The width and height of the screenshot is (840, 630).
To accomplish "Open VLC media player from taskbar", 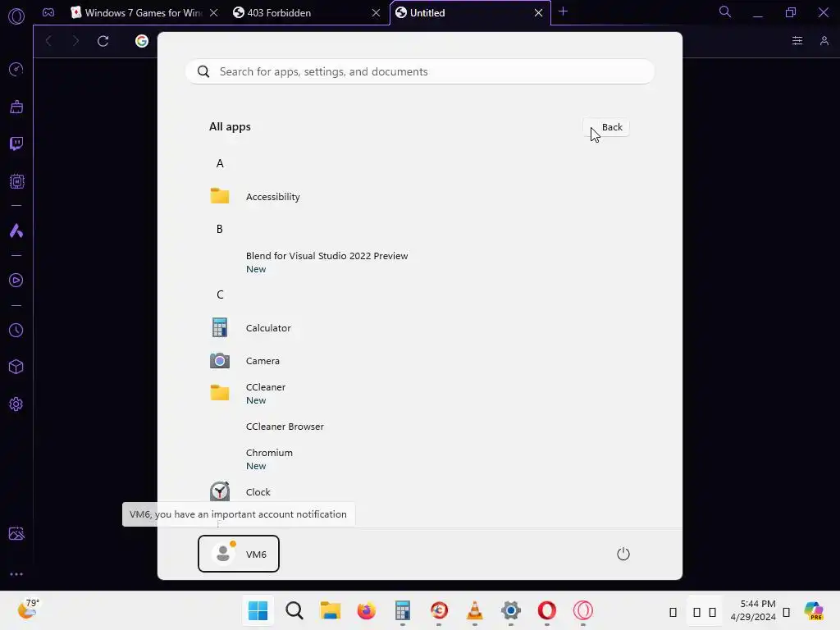I will 475,610.
